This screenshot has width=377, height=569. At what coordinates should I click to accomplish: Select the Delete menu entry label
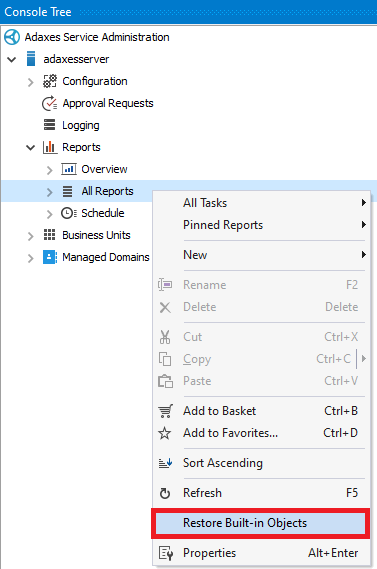pos(200,307)
